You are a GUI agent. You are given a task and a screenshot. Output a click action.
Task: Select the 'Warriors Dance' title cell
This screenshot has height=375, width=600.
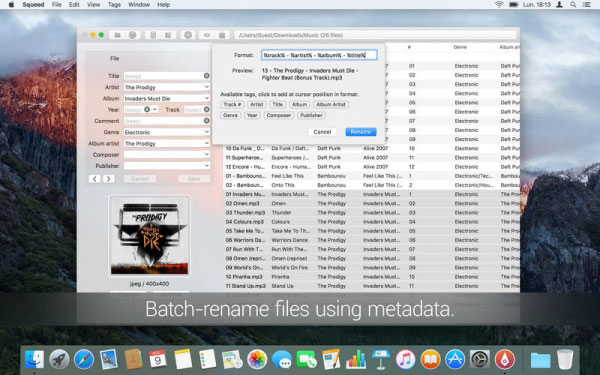tap(290, 240)
